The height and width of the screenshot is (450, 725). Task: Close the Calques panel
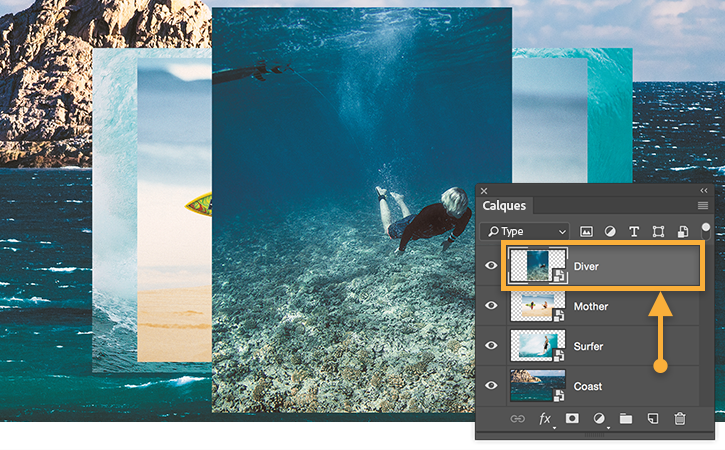pyautogui.click(x=484, y=191)
